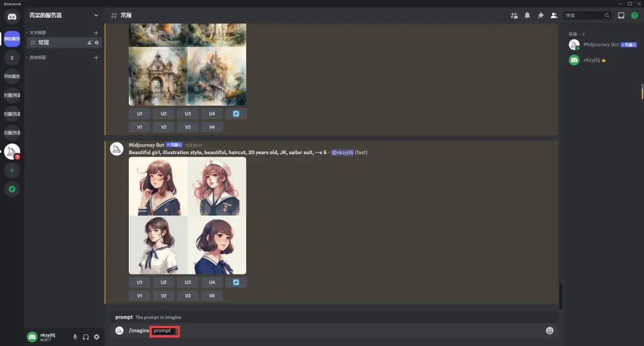The width and height of the screenshot is (644, 346).
Task: Maximize the Discord window
Action: point(630,4)
